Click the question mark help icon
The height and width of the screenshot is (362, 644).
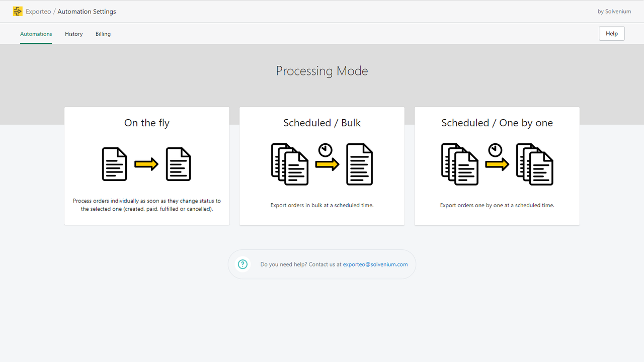pos(243,264)
